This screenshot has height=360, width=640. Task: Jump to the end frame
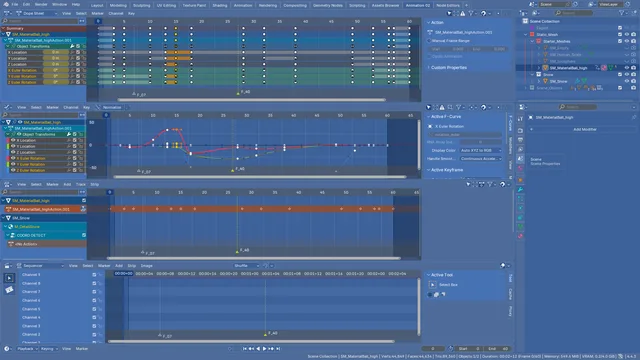pos(278,349)
